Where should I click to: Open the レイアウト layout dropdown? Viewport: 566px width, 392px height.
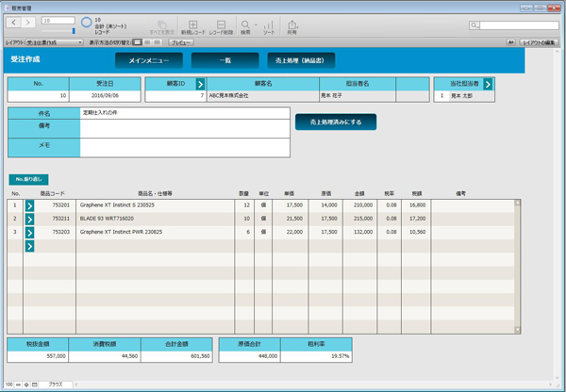click(x=55, y=42)
